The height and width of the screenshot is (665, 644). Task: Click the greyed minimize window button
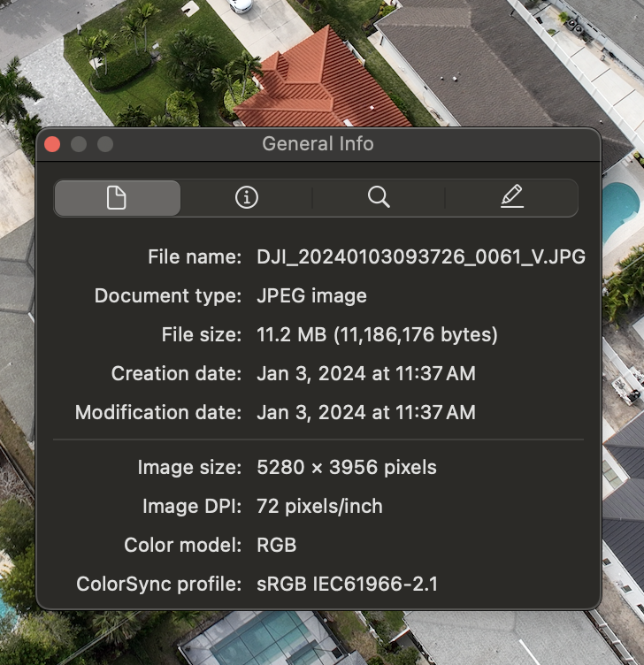[x=79, y=144]
